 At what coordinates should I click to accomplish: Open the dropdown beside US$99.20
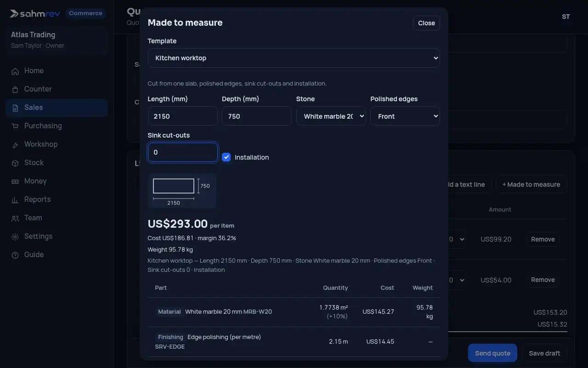[457, 239]
